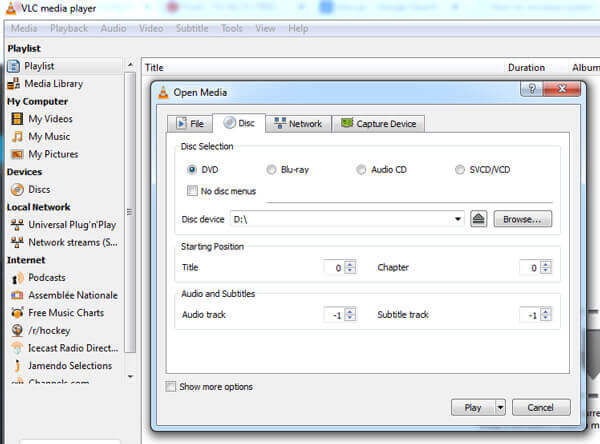Decrease the Subtitle track value
The image size is (600, 444).
click(x=546, y=318)
